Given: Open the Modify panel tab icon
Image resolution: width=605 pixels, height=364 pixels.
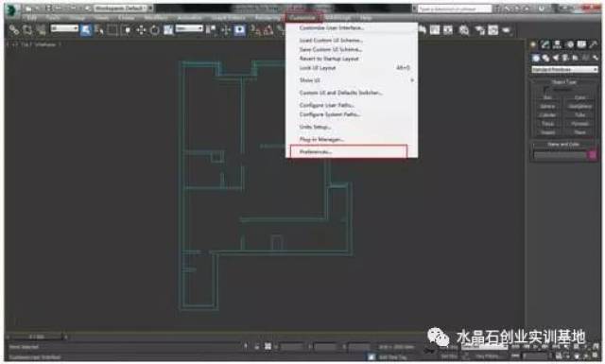Looking at the screenshot, I should coord(544,44).
